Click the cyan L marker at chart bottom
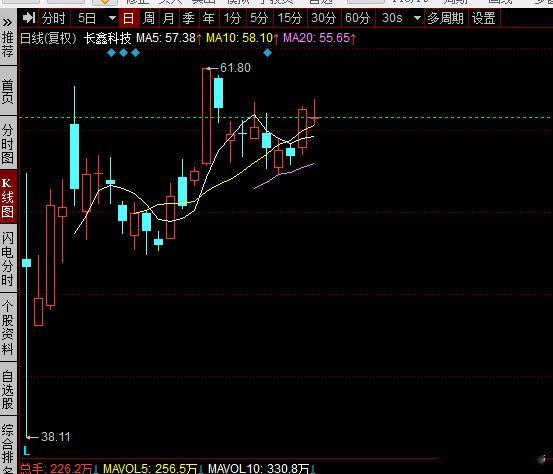Viewport: 553px width, 474px height. point(26,451)
